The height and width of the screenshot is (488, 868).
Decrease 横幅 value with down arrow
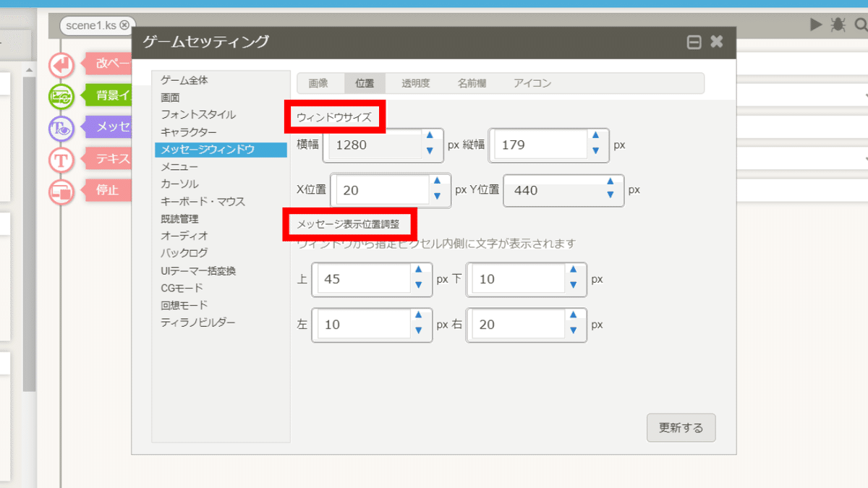point(430,150)
